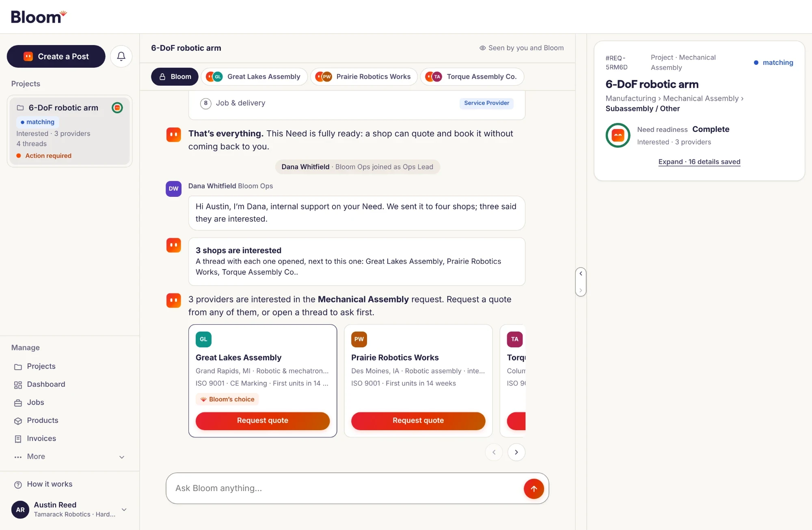Collapse the side panel with left chevron
Screen dimensions: 812x530
click(581, 274)
